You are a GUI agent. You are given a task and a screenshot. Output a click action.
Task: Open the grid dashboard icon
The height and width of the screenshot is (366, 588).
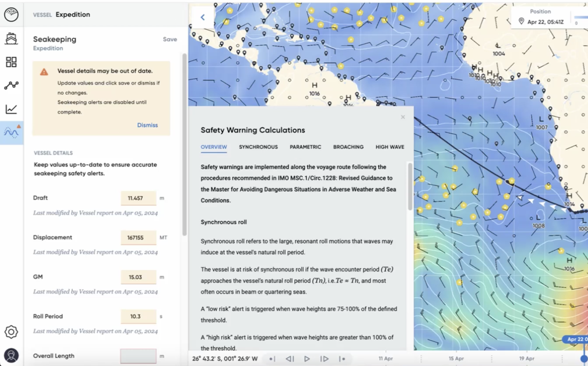pyautogui.click(x=11, y=62)
